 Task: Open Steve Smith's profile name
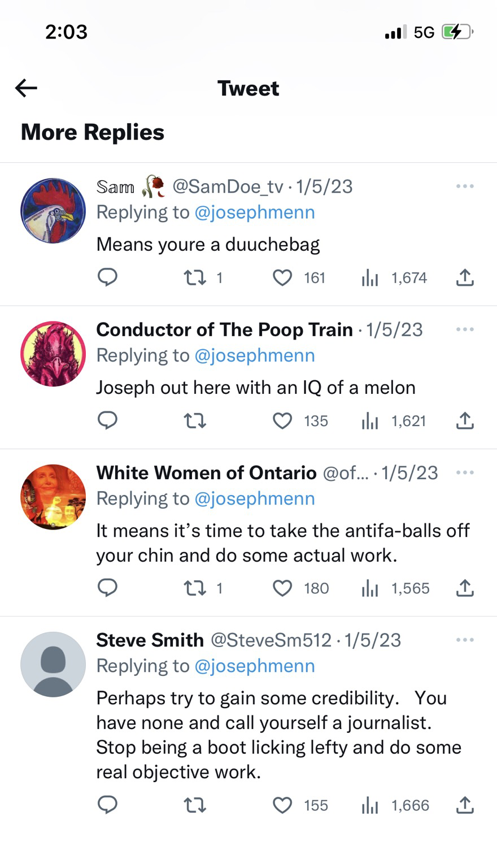[x=150, y=640]
